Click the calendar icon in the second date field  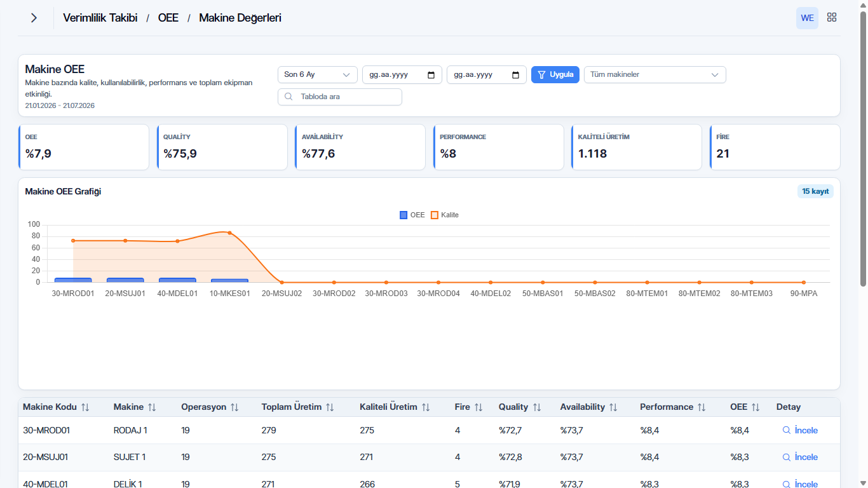coord(516,75)
